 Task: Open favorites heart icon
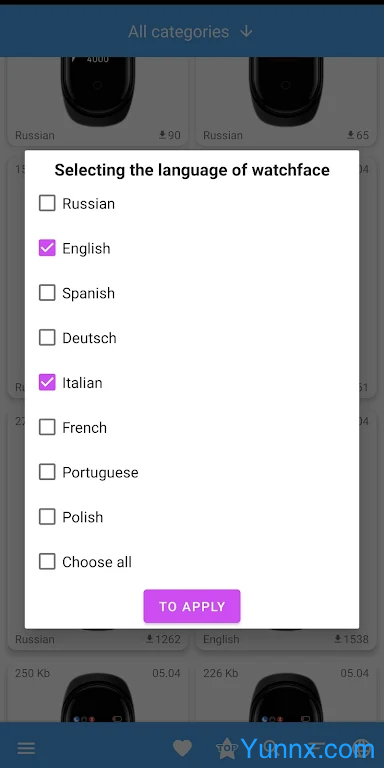[182, 748]
